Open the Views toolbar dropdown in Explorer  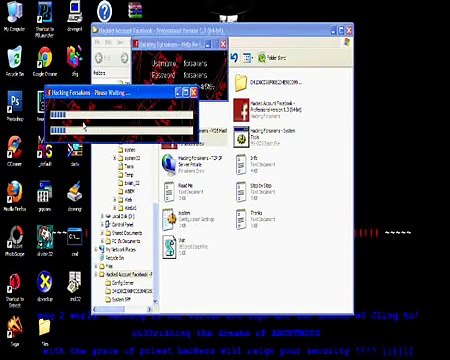coord(247,58)
